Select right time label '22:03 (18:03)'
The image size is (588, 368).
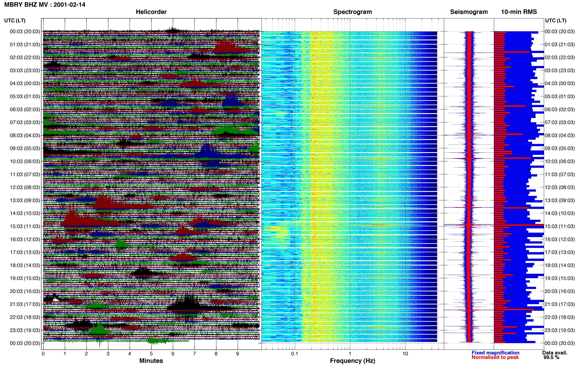pyautogui.click(x=560, y=317)
